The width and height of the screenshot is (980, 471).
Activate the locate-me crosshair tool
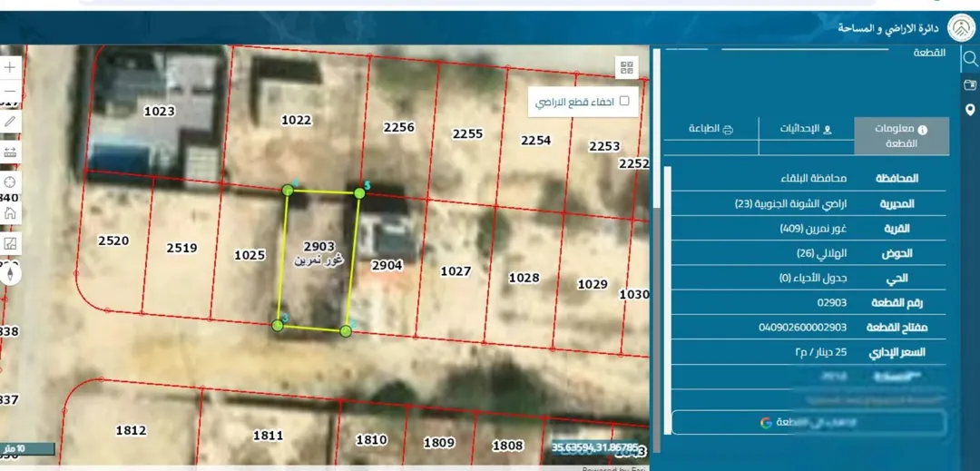10,182
